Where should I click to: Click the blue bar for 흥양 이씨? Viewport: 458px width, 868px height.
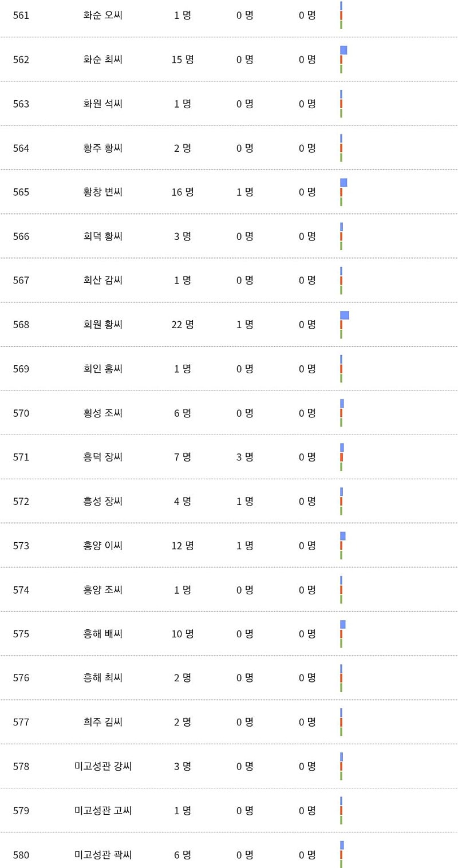(343, 536)
